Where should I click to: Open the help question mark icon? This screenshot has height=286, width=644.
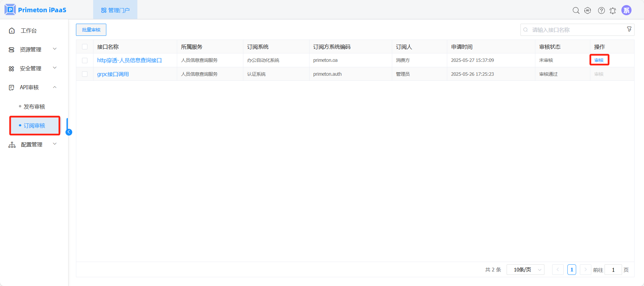tap(601, 10)
